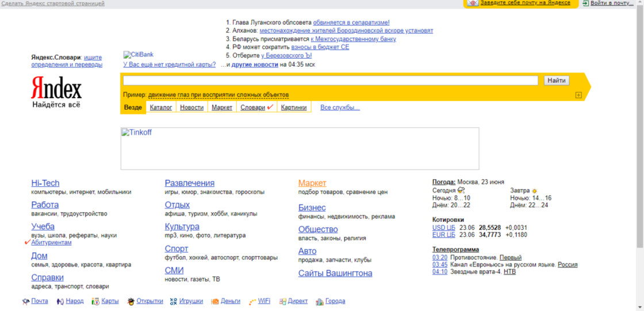The width and height of the screenshot is (644, 311).
Task: Open the Спорт category
Action: pyautogui.click(x=176, y=248)
